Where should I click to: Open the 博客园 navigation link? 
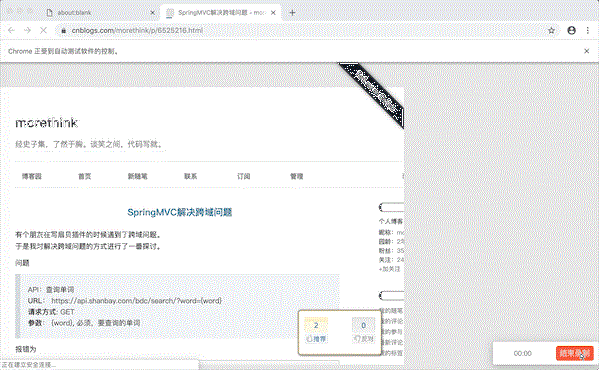(x=32, y=176)
